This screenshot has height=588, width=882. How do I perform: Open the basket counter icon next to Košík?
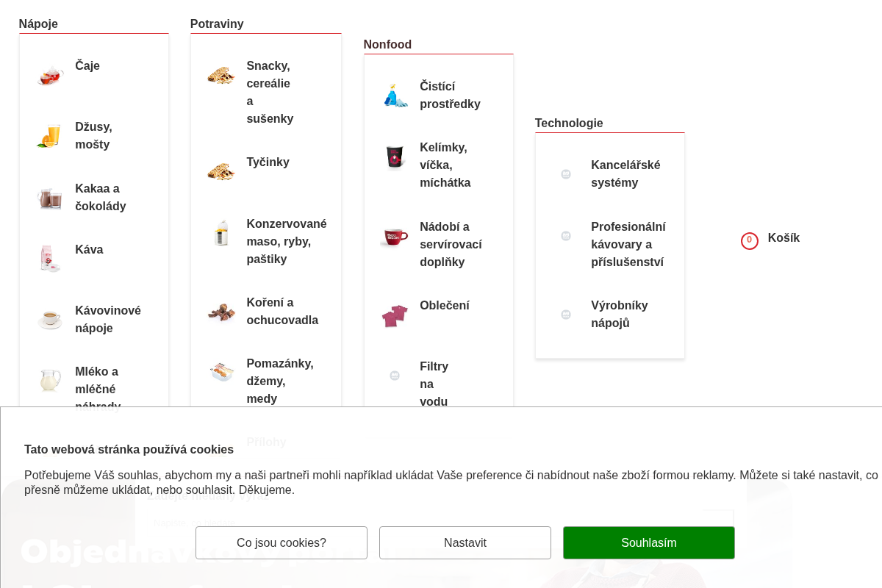coord(750,240)
